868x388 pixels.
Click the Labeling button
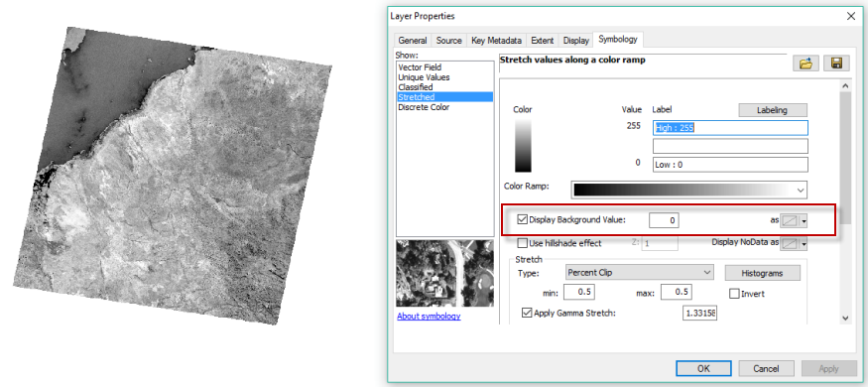point(772,110)
